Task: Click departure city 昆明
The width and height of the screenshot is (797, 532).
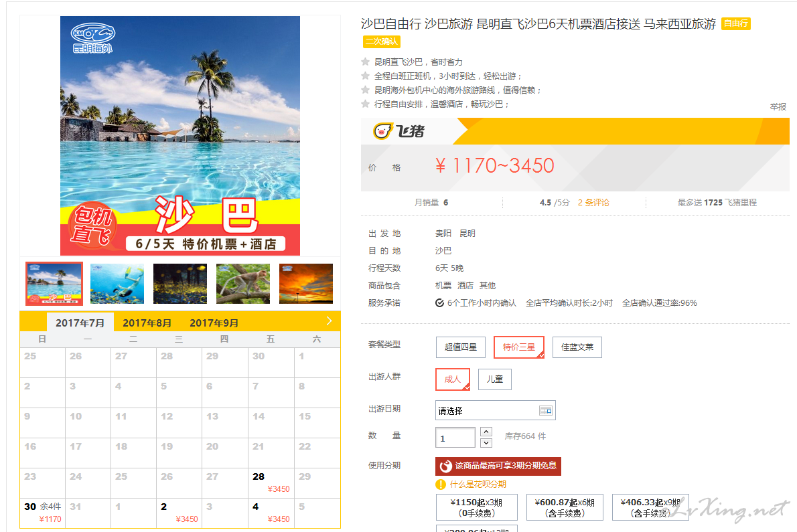Action: [467, 234]
